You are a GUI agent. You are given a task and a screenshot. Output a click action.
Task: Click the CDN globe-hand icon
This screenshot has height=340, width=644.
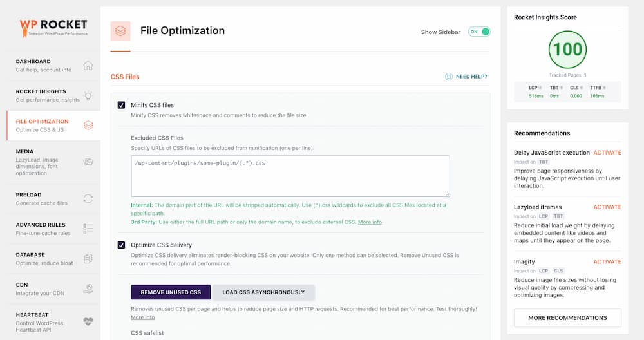click(88, 288)
